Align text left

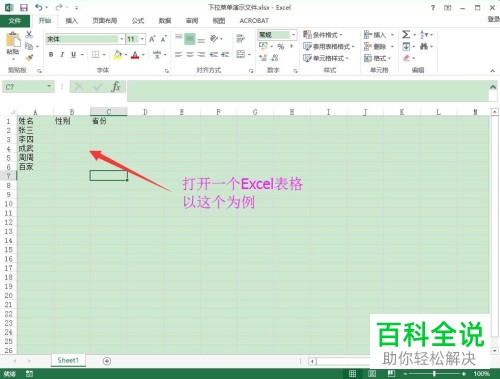click(179, 54)
